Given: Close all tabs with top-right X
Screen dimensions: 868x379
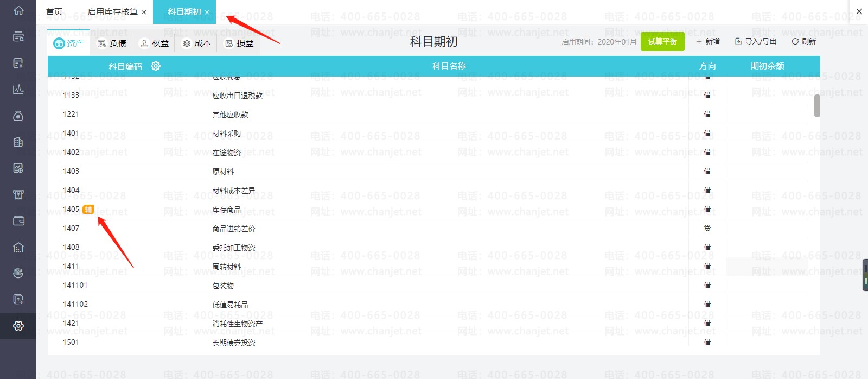Looking at the screenshot, I should pyautogui.click(x=859, y=11).
